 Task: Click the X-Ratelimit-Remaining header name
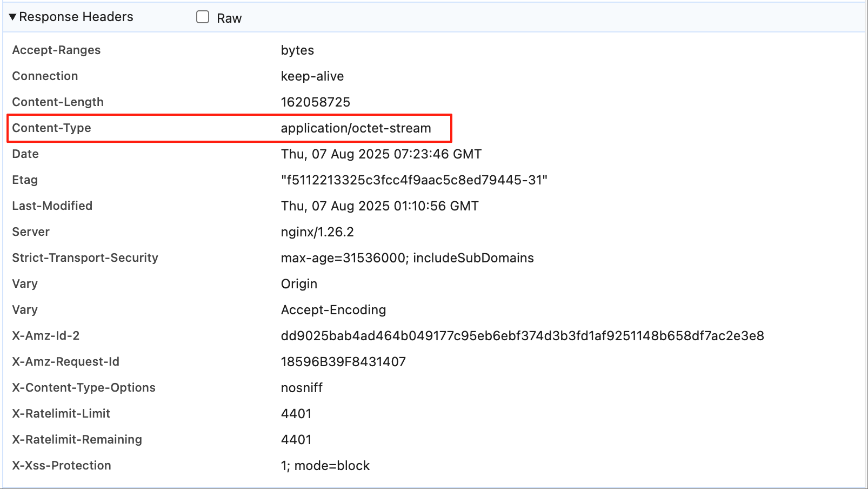(77, 440)
